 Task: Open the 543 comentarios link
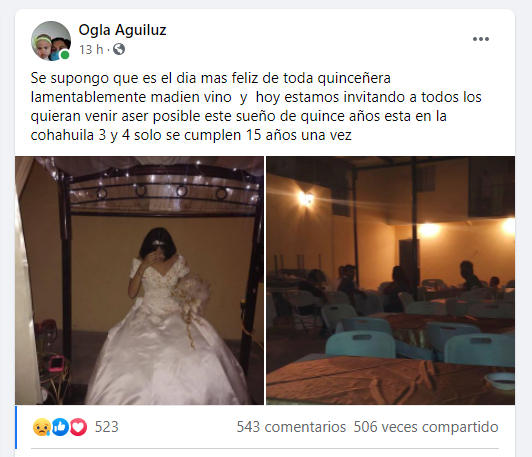tap(291, 427)
